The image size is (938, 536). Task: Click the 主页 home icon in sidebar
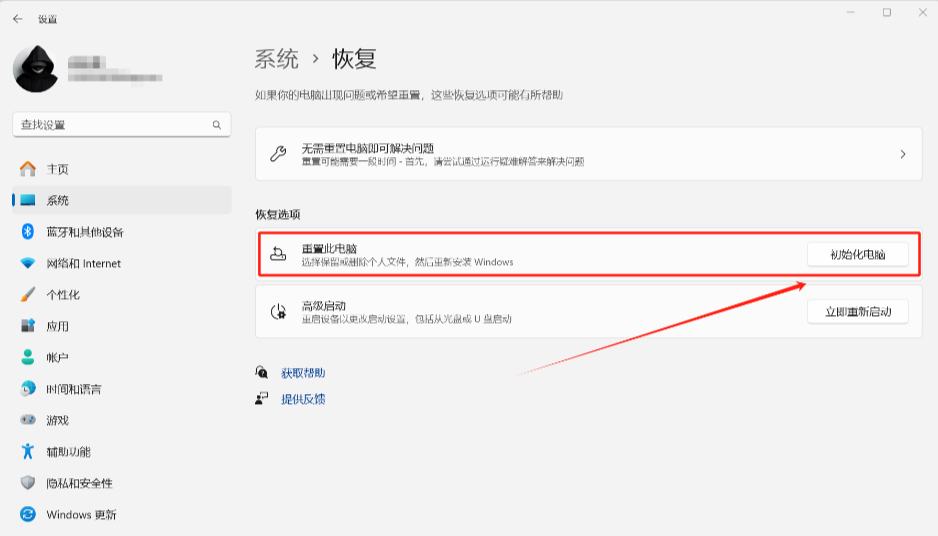[x=28, y=169]
